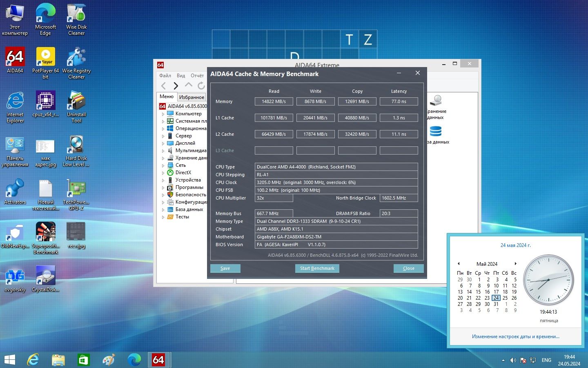Screen dimensions: 588x368
Task: Open the CrystalDisk desktop shortcut
Action: [x=45, y=279]
